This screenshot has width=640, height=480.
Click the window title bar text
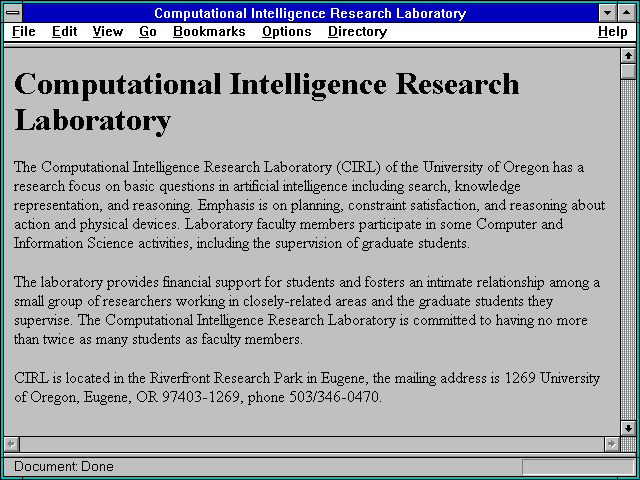[310, 13]
